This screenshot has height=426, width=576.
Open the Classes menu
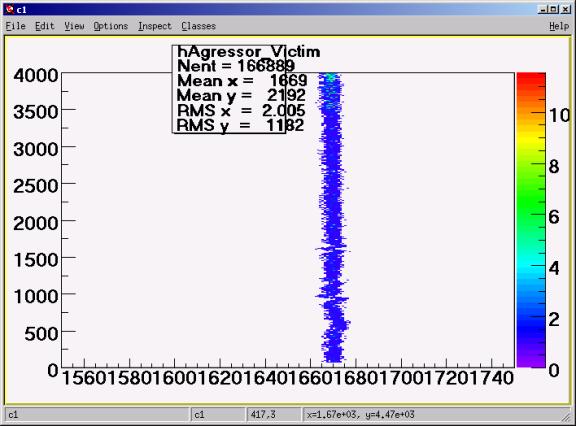click(x=198, y=26)
